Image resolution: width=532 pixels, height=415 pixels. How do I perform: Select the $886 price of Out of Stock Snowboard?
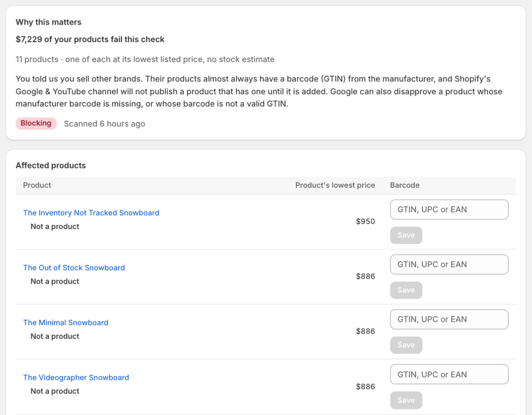365,276
